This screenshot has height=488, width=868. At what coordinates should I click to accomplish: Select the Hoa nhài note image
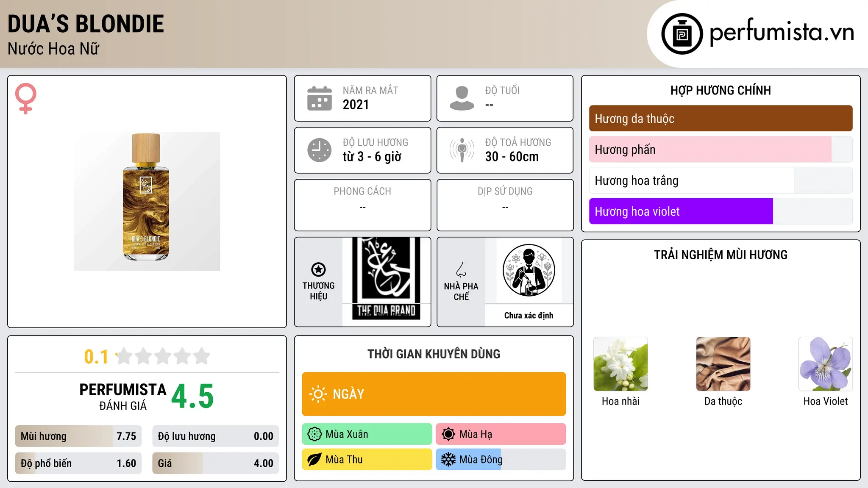point(620,364)
